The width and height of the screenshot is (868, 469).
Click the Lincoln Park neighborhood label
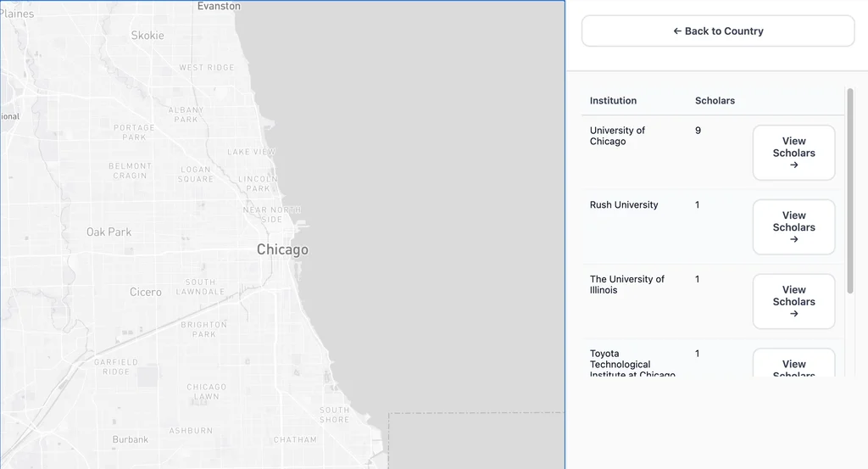coord(258,184)
